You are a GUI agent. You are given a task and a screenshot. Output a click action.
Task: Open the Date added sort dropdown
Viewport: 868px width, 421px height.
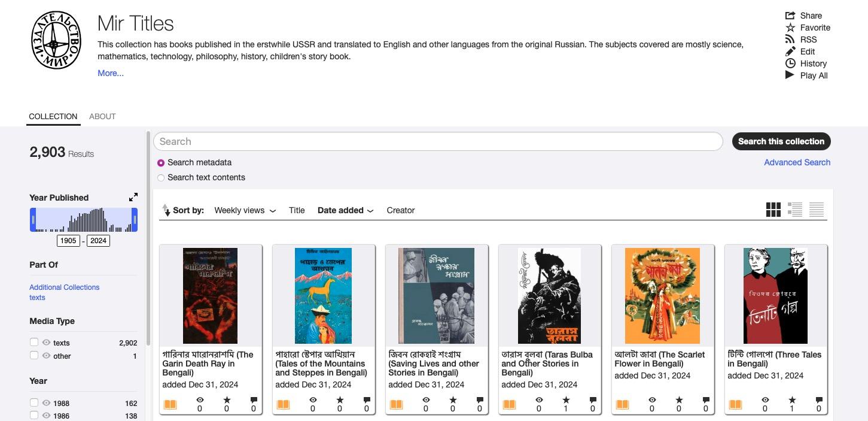(x=346, y=210)
